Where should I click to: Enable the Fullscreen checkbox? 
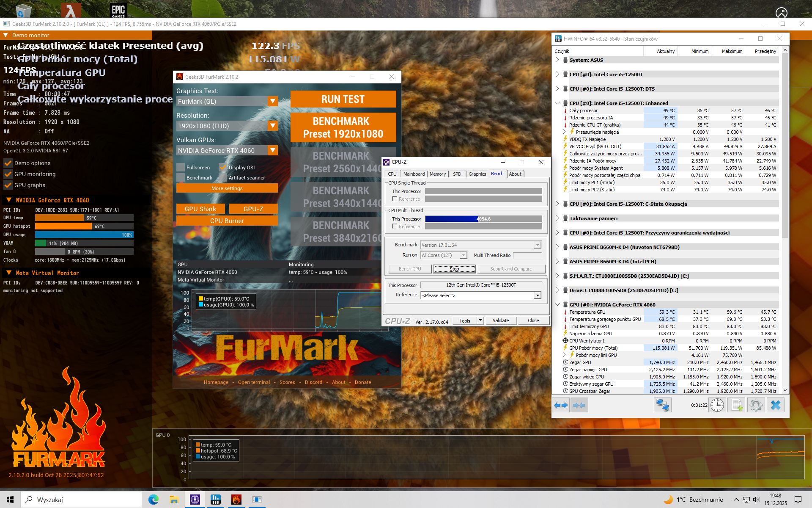pos(181,168)
